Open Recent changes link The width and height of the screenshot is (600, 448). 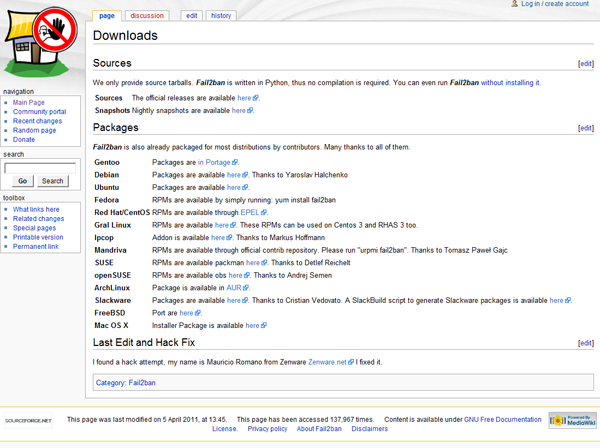click(38, 121)
